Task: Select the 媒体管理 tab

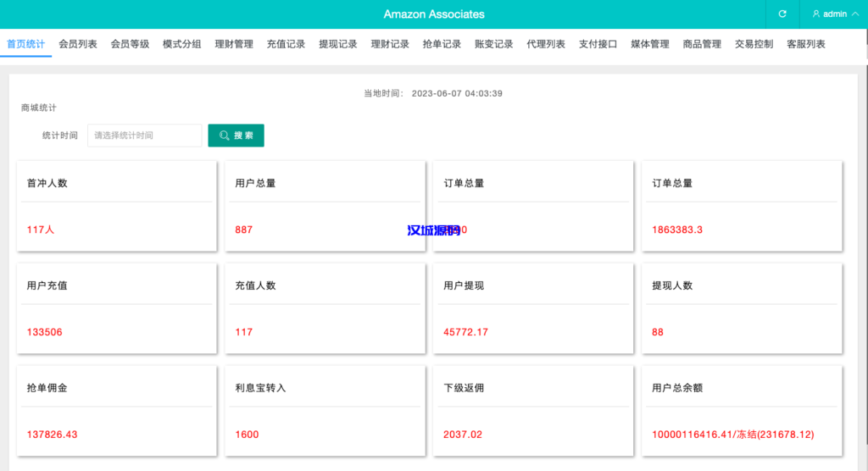Action: 650,44
